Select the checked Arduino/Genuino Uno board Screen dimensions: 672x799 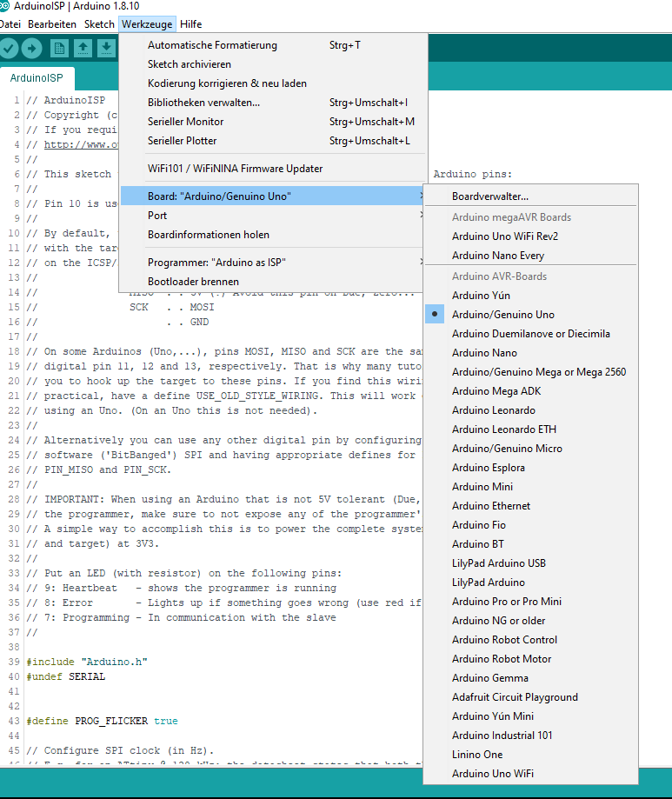point(531,315)
